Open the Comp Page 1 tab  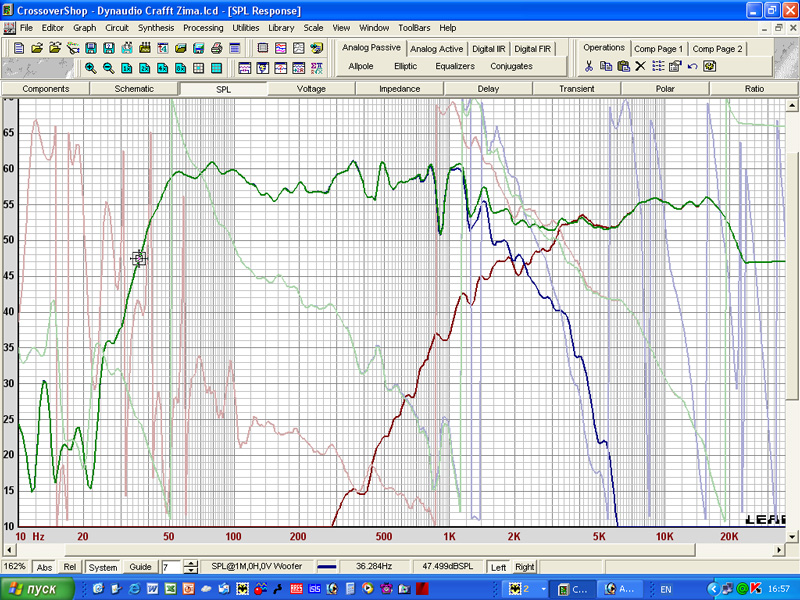(658, 49)
